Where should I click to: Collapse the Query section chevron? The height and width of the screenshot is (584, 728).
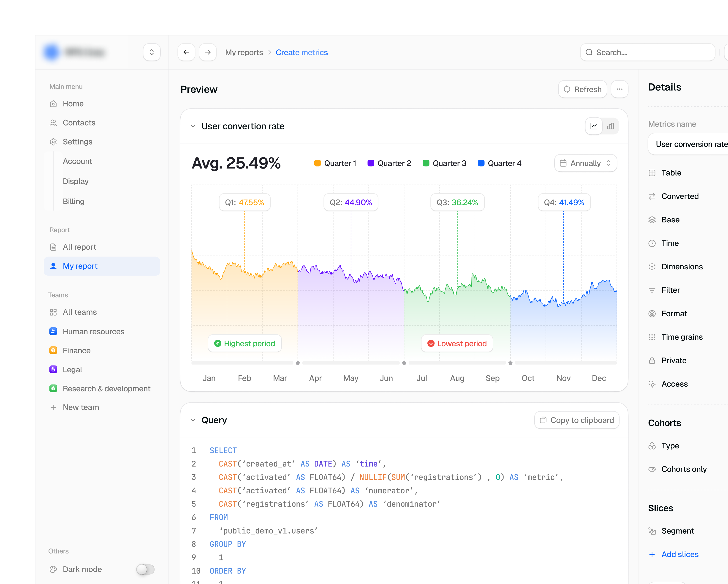pyautogui.click(x=193, y=420)
